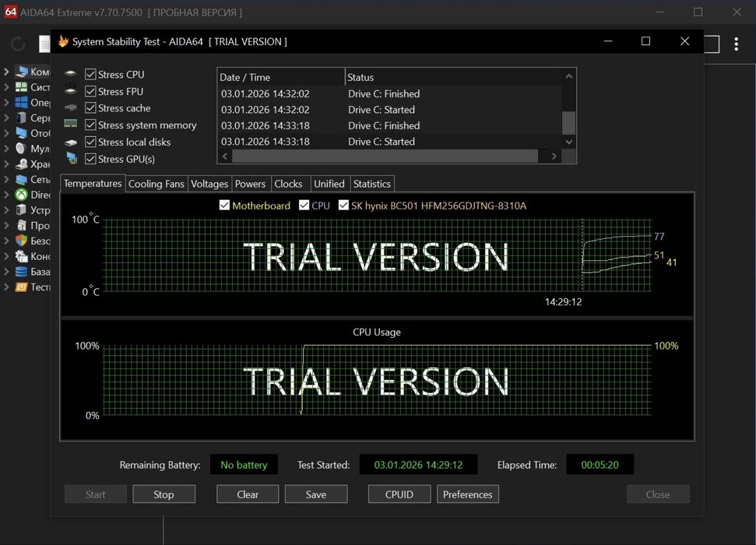Select the Powers tab

(x=250, y=184)
